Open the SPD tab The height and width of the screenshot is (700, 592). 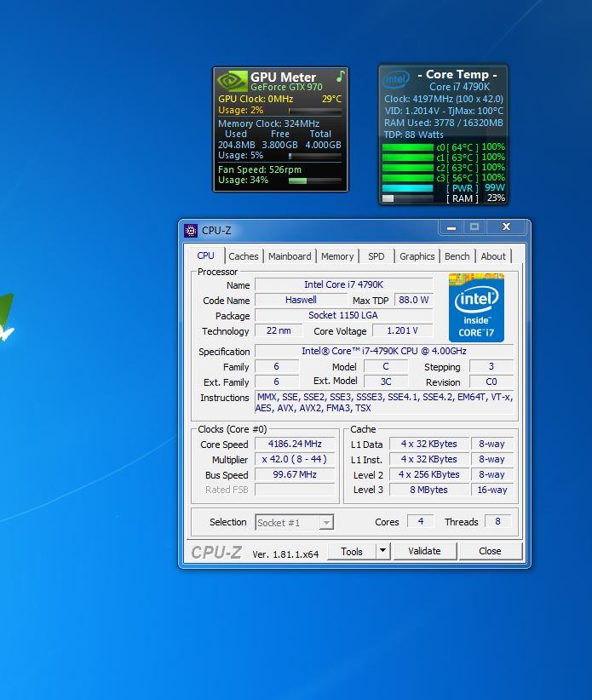[376, 256]
